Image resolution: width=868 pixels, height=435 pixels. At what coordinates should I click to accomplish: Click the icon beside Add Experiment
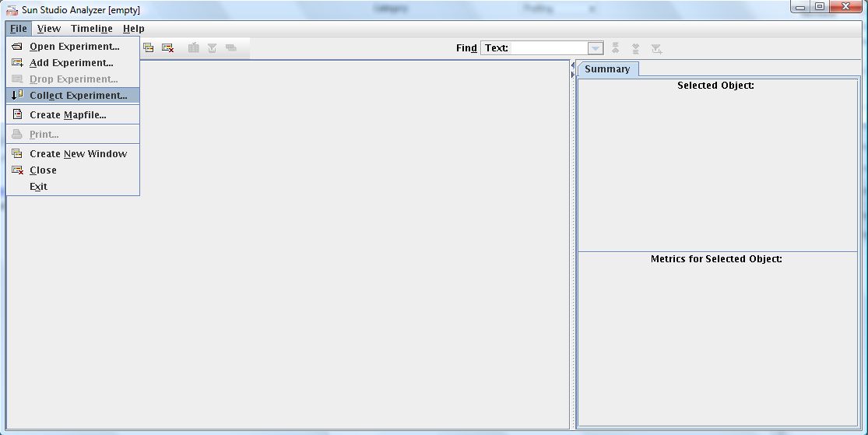point(17,62)
